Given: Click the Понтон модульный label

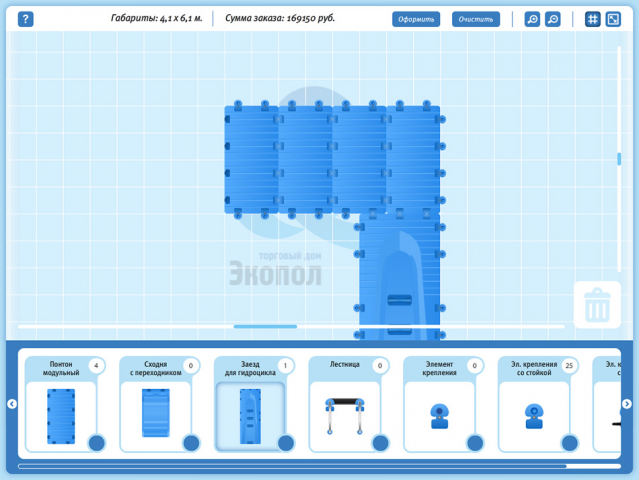Looking at the screenshot, I should [61, 368].
